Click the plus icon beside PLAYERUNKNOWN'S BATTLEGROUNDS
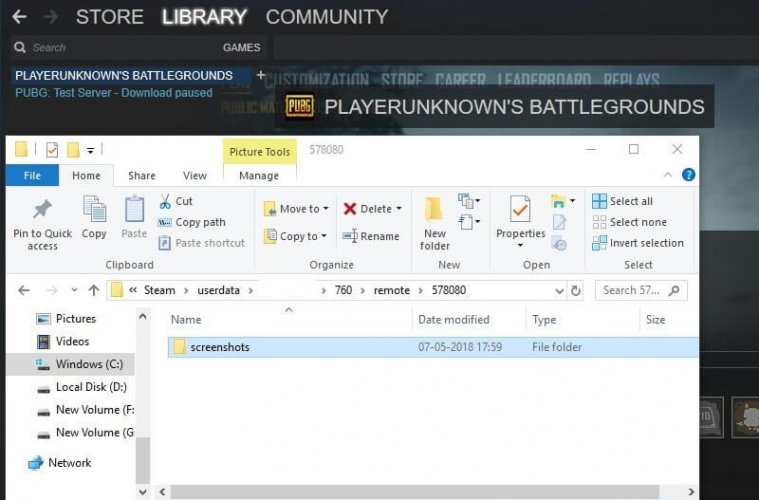 click(x=260, y=75)
